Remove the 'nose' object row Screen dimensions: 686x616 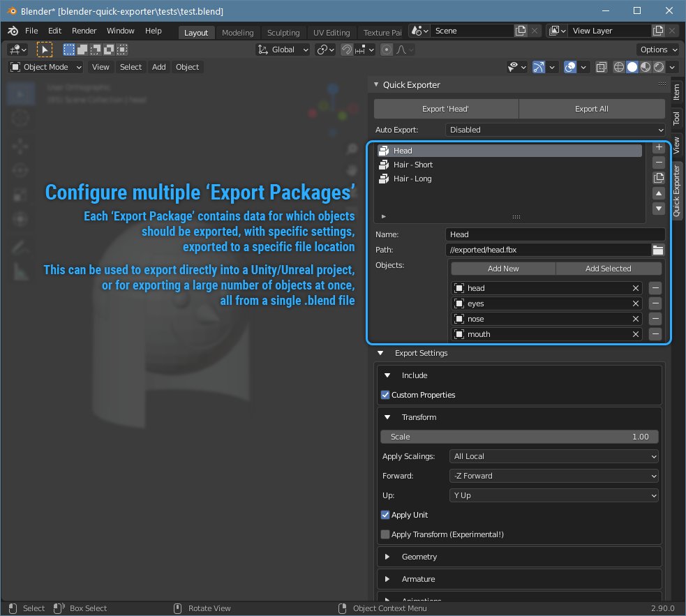655,319
